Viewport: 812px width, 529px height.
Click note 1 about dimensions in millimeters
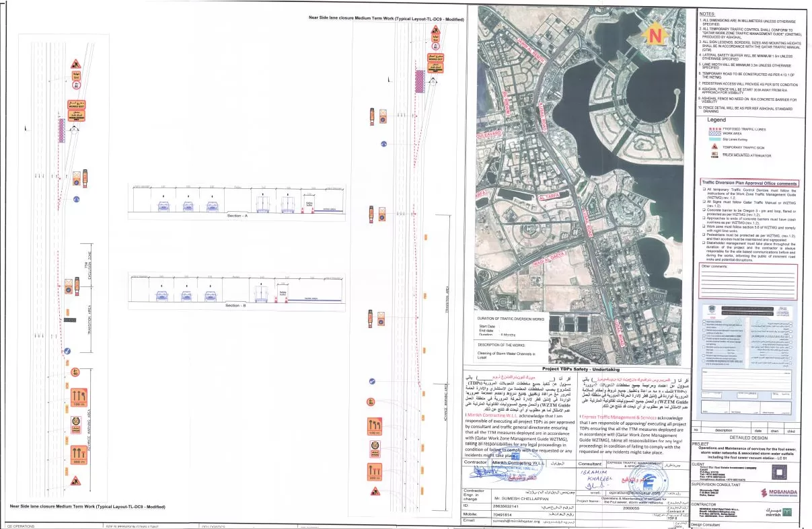coord(747,23)
